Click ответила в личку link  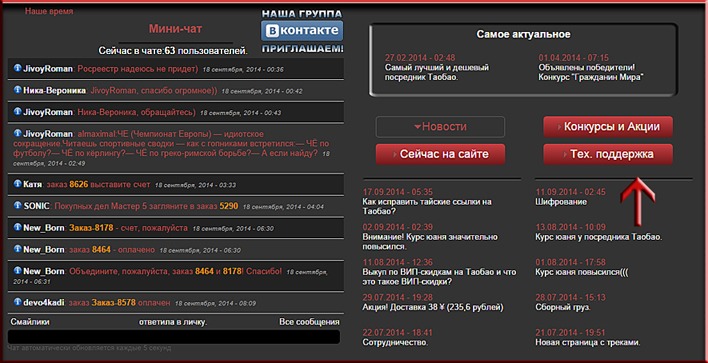coord(172,322)
